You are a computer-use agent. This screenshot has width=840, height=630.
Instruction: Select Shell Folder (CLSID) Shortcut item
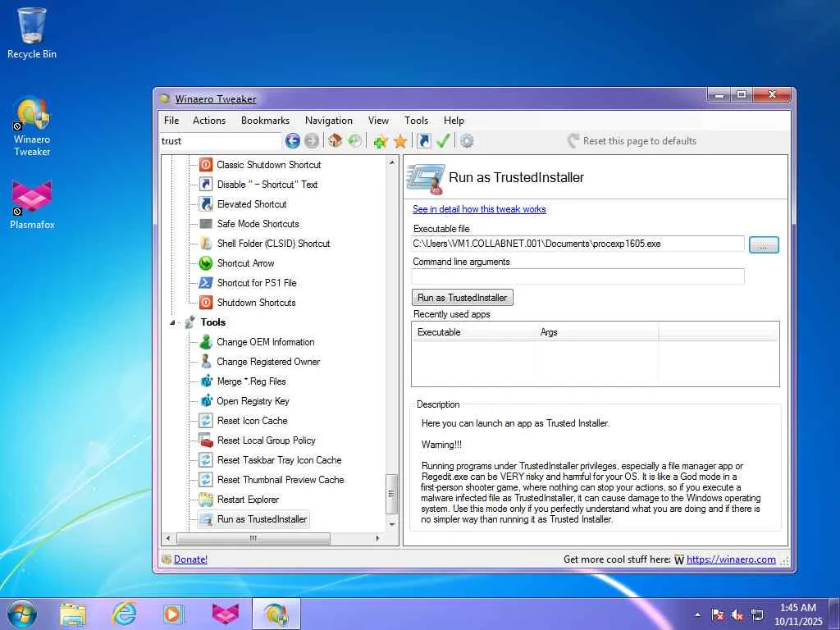point(273,244)
